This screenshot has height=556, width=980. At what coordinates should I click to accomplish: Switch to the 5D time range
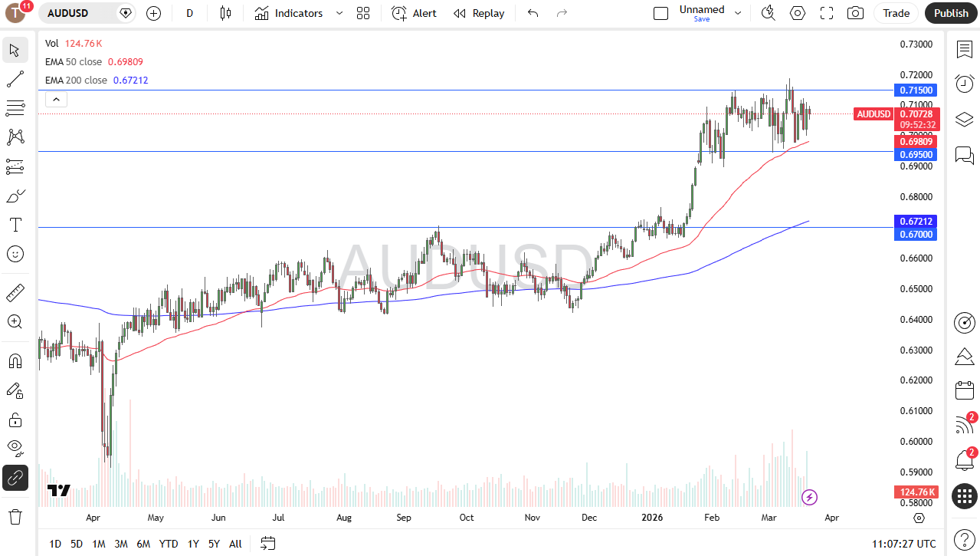tap(77, 544)
